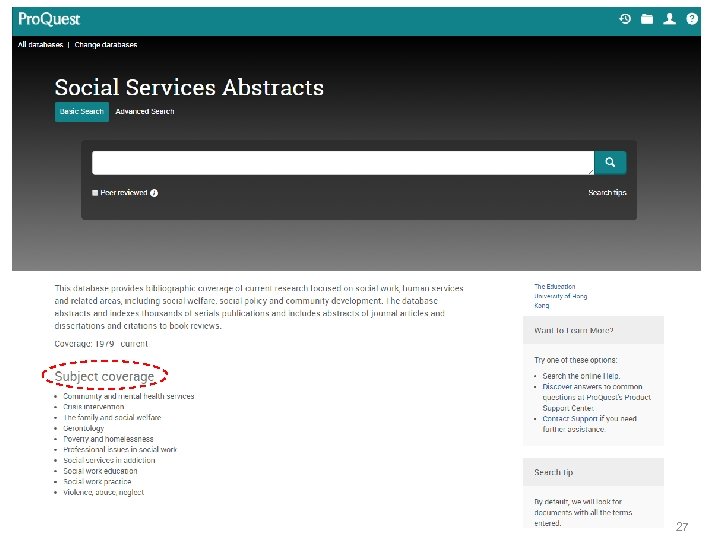Click Professional issues in social work item
720x540 pixels.
coord(120,450)
